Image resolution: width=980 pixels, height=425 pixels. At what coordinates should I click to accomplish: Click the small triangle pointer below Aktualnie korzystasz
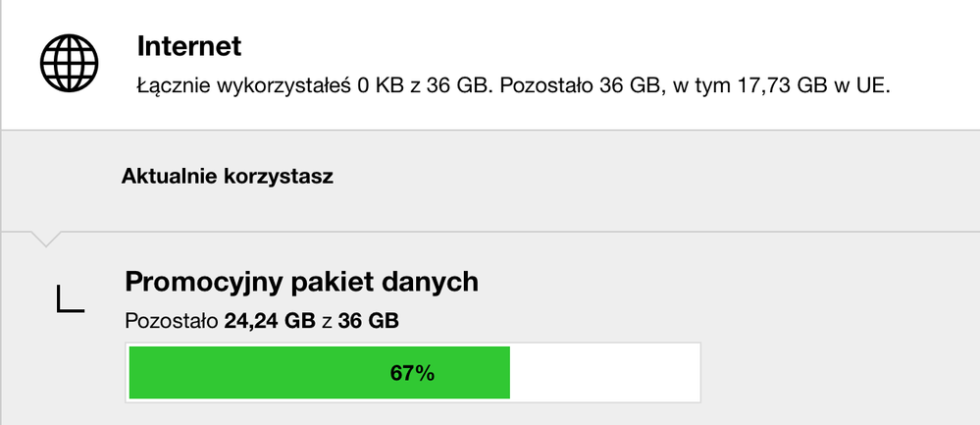pyautogui.click(x=45, y=239)
